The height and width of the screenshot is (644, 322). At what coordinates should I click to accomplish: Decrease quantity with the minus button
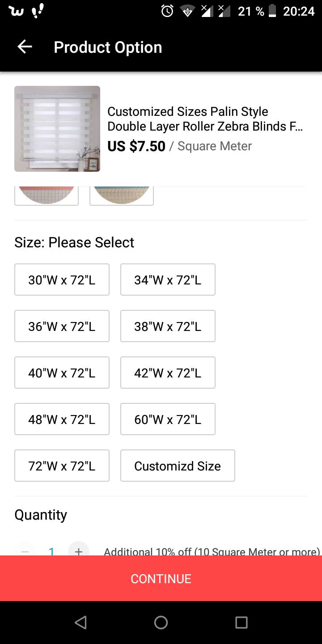pos(25,551)
